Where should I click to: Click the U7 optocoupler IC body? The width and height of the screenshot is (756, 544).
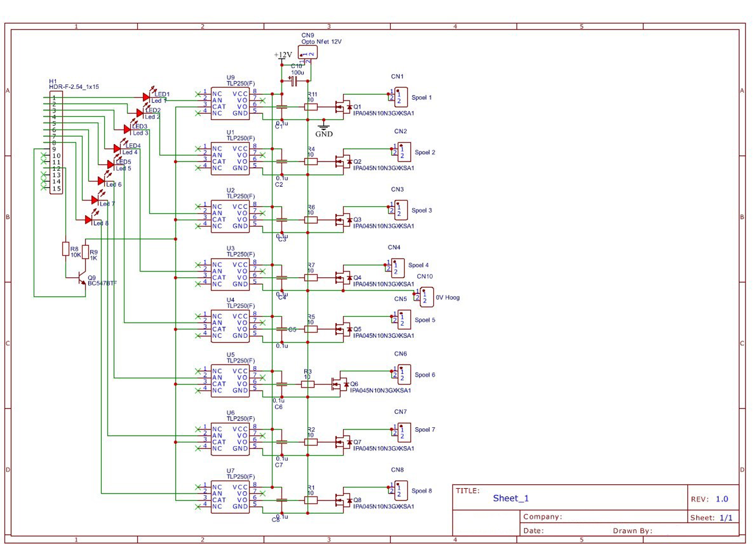click(230, 497)
